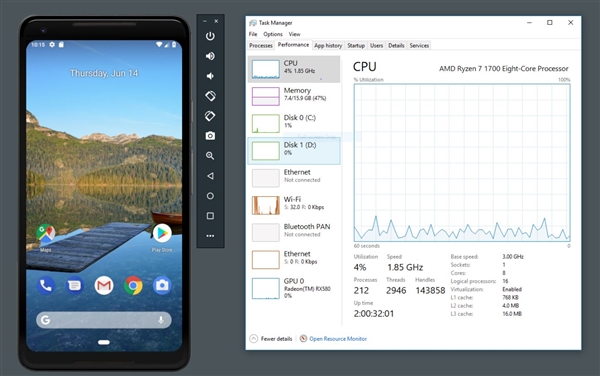
Task: Tap the emulator home circle button
Action: tap(210, 196)
